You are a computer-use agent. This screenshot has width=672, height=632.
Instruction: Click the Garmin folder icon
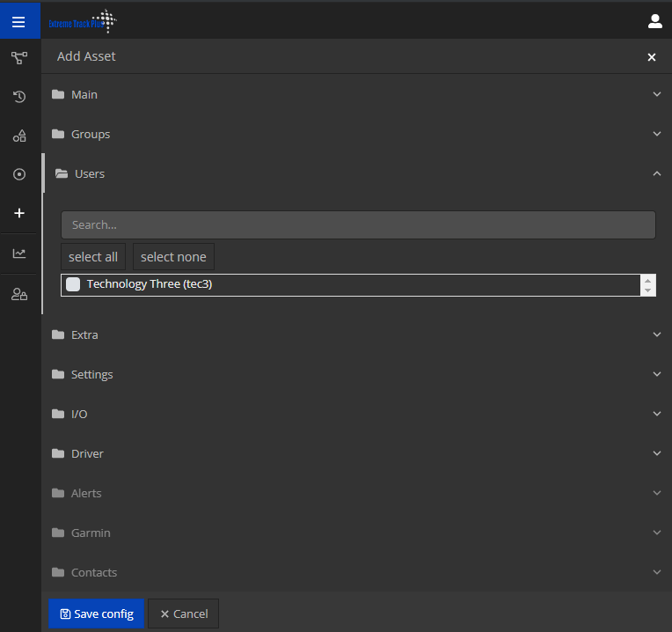coord(58,533)
